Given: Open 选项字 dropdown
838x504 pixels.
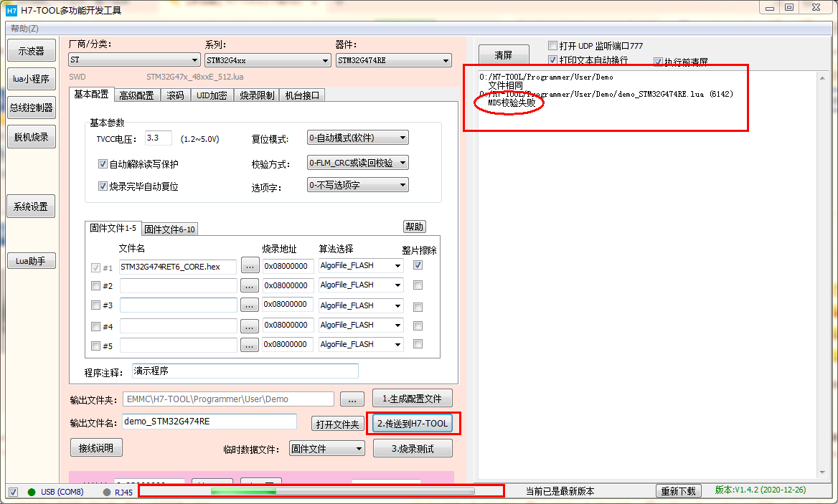Looking at the screenshot, I should click(x=357, y=185).
